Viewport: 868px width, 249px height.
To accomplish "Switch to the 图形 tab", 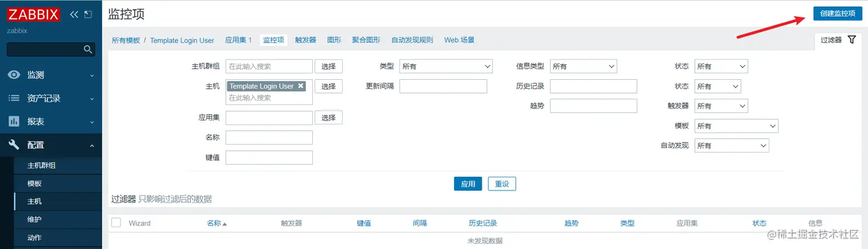I will [334, 40].
